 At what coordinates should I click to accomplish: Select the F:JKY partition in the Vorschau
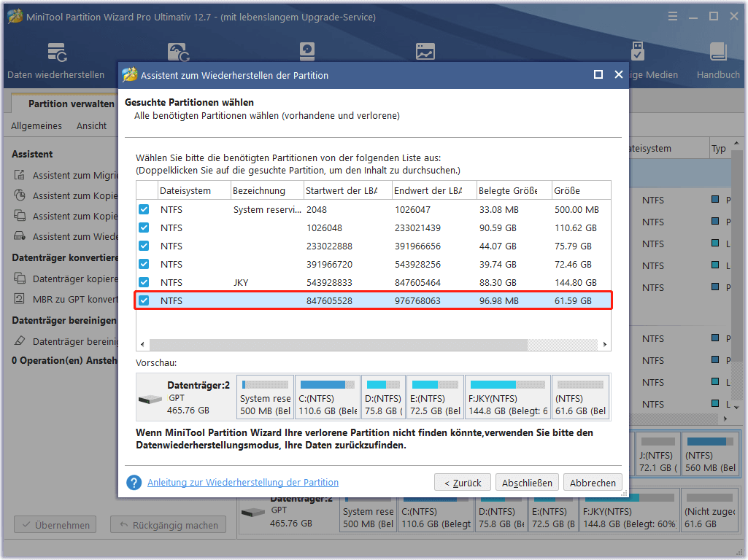[x=507, y=397]
